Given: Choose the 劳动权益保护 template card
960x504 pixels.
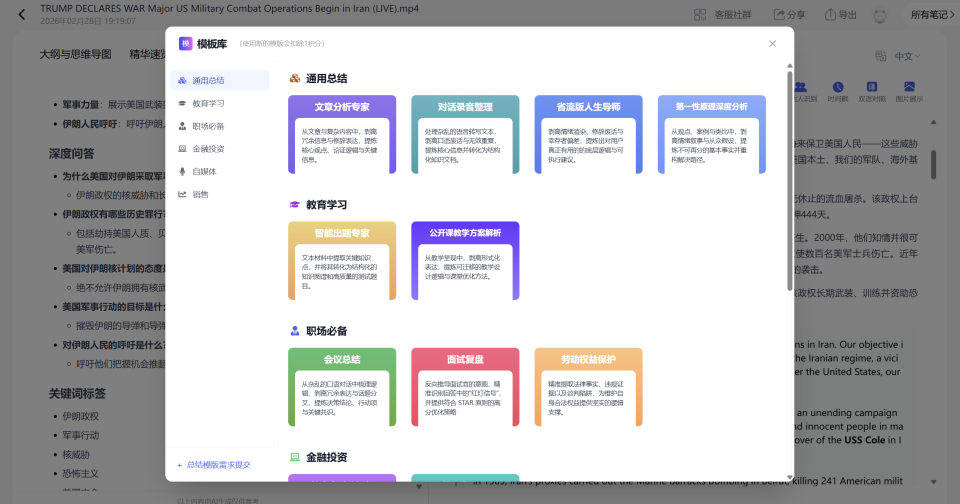Looking at the screenshot, I should coord(588,387).
